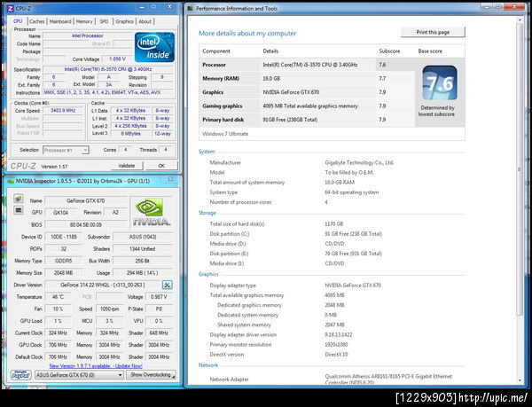This screenshot has width=532, height=407.
Task: Click the More details about my computer heading
Action: pyautogui.click(x=247, y=33)
